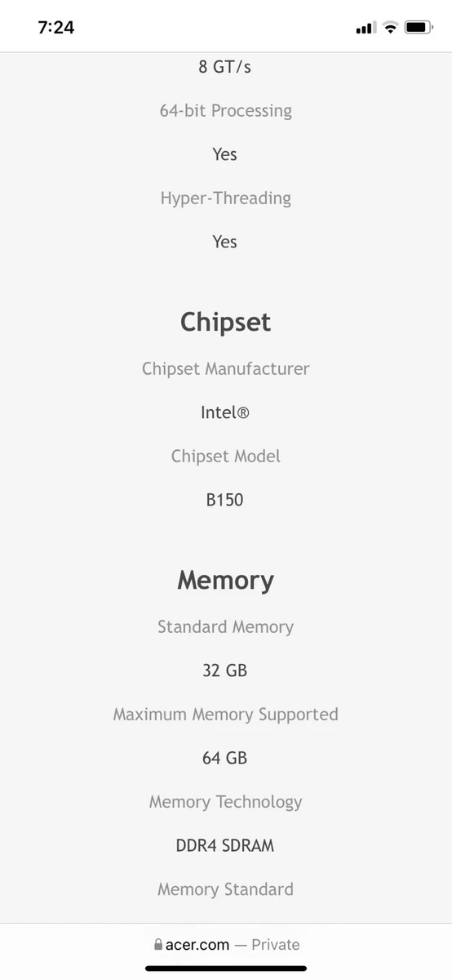Select the Chipset section heading
Viewport: 452px width, 980px height.
pos(225,322)
